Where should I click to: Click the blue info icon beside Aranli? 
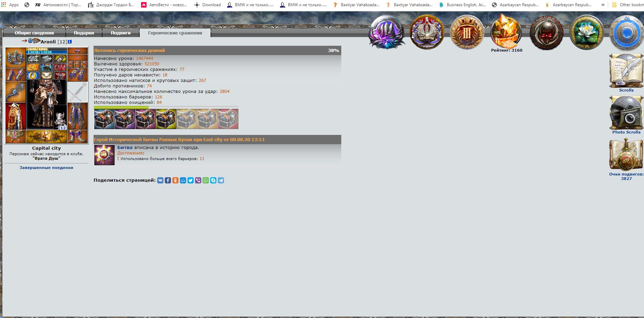point(70,42)
